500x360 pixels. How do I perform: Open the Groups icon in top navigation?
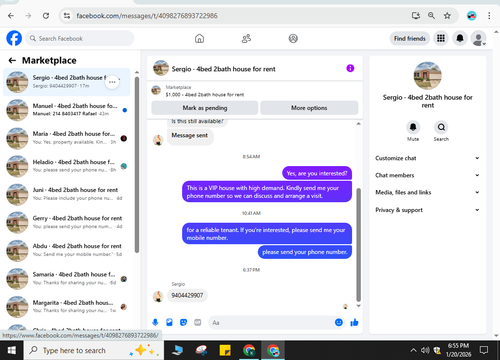[x=293, y=39]
